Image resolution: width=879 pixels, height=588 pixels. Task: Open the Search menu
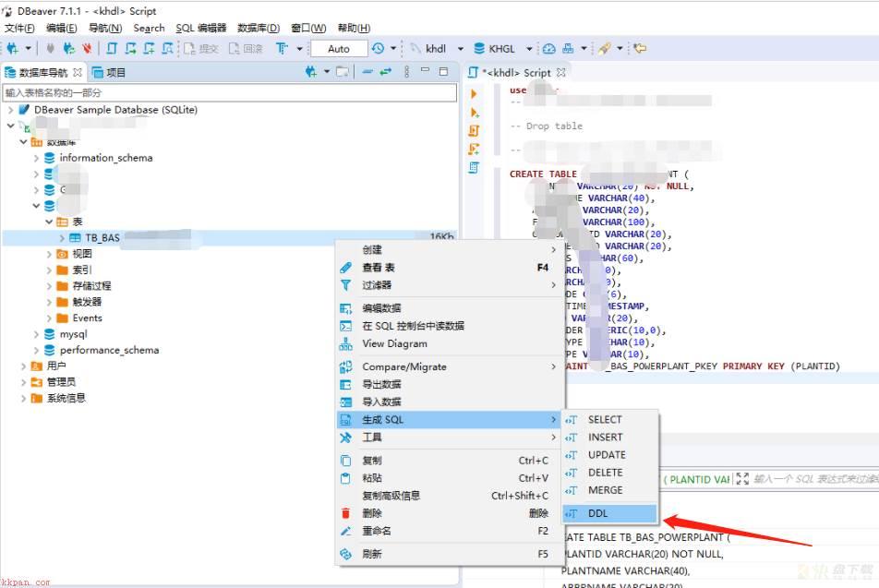(149, 28)
